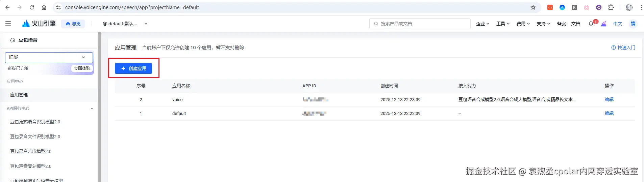Collapse the API服务中心 section
The image size is (644, 182).
[92, 109]
